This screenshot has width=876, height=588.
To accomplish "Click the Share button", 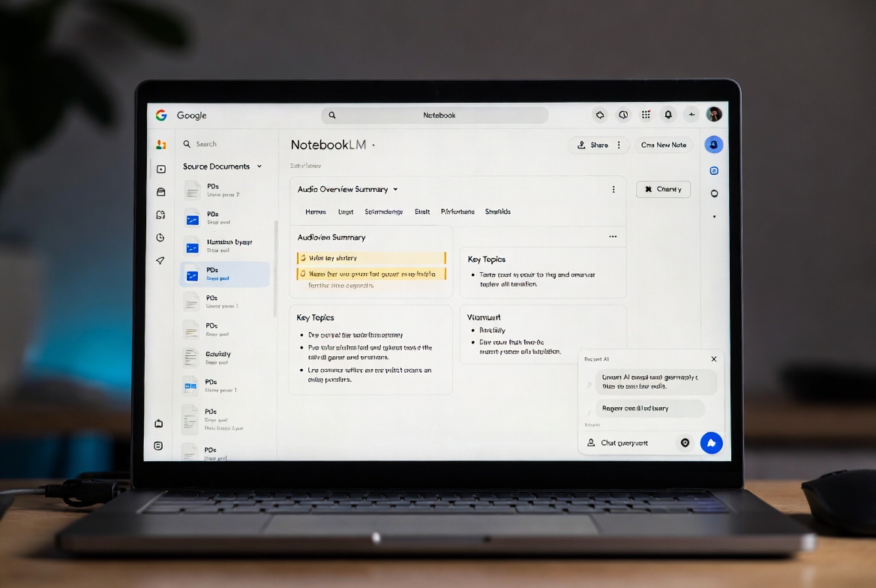I will tap(592, 145).
